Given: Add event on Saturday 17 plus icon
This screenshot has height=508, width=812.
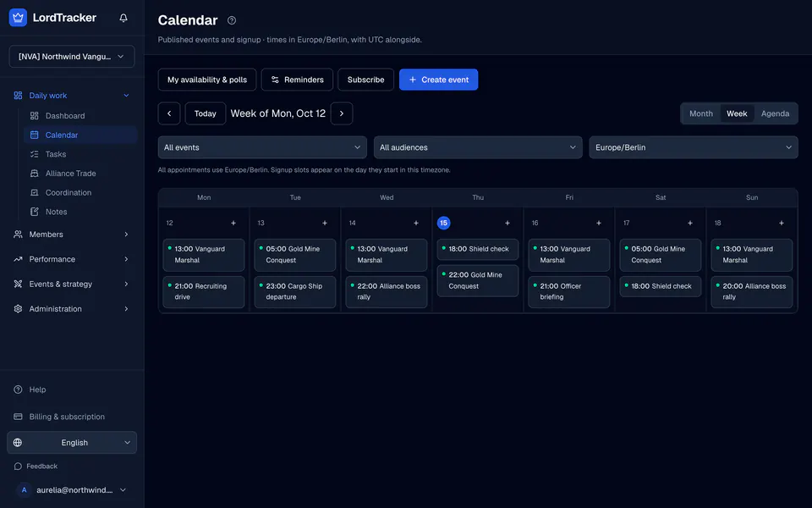Looking at the screenshot, I should tap(690, 223).
